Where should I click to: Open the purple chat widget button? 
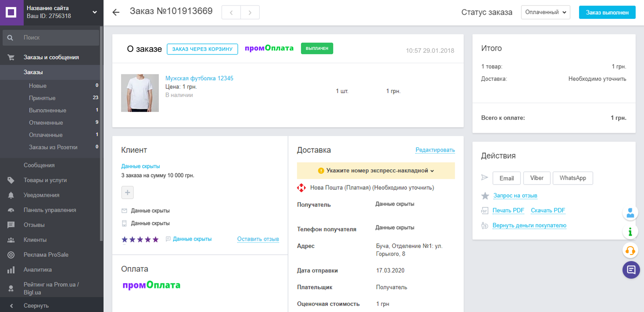pyautogui.click(x=631, y=270)
